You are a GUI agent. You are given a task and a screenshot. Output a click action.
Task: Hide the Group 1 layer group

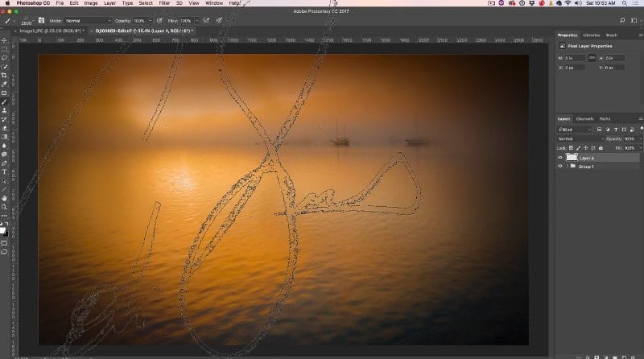click(559, 167)
